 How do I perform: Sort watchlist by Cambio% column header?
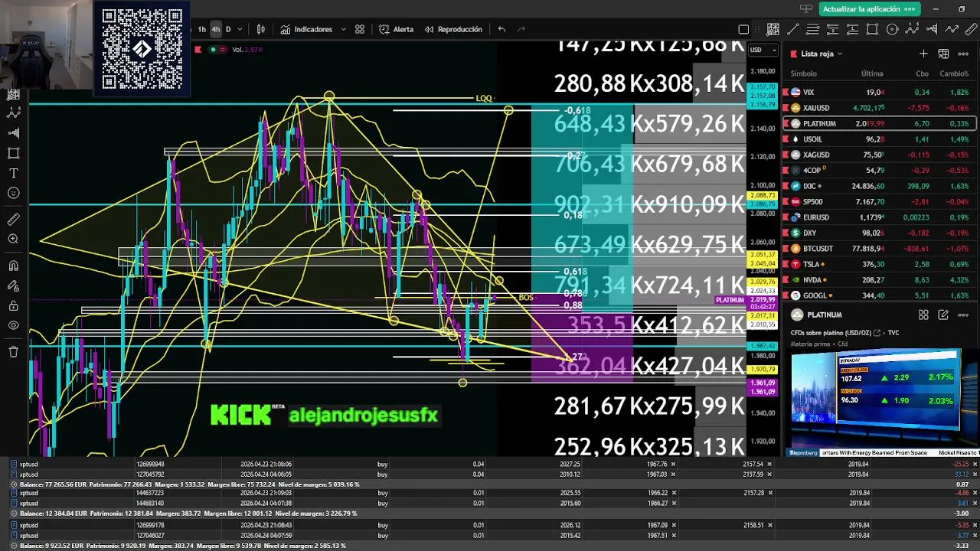click(954, 73)
